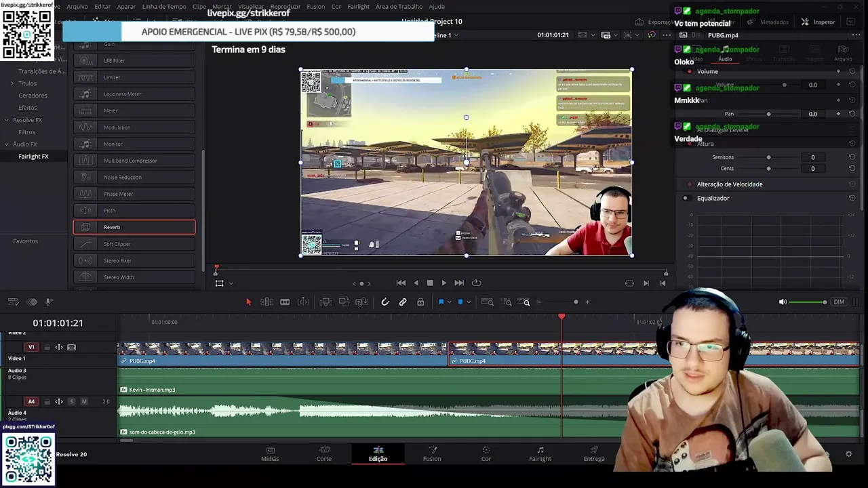Click the Semitons value field
This screenshot has height=488, width=868.
click(x=812, y=157)
